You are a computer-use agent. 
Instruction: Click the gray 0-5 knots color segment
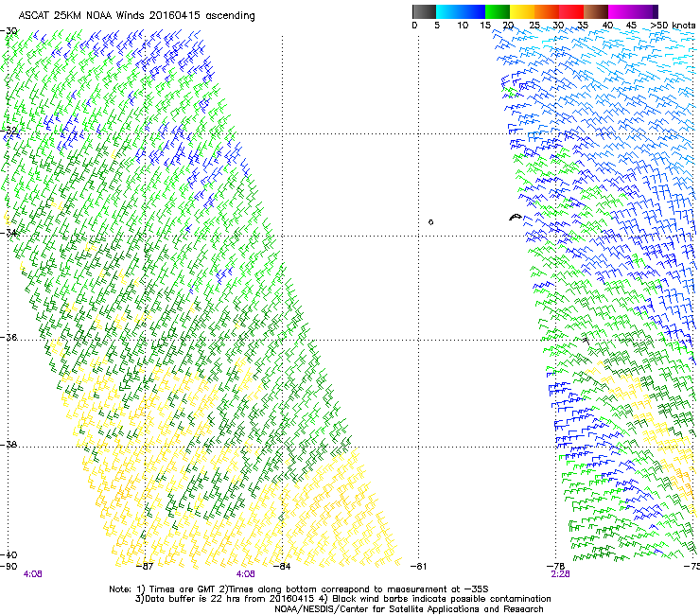(x=424, y=11)
